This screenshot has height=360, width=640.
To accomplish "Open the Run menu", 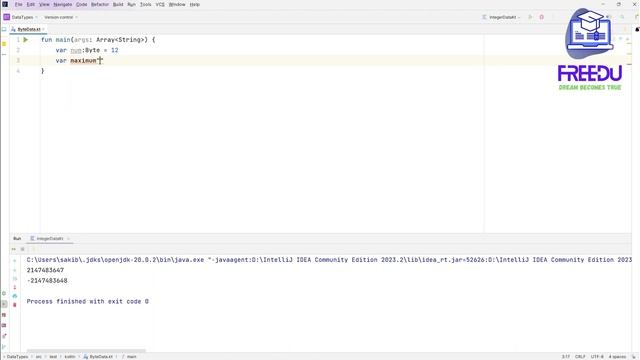I will pos(131,4).
